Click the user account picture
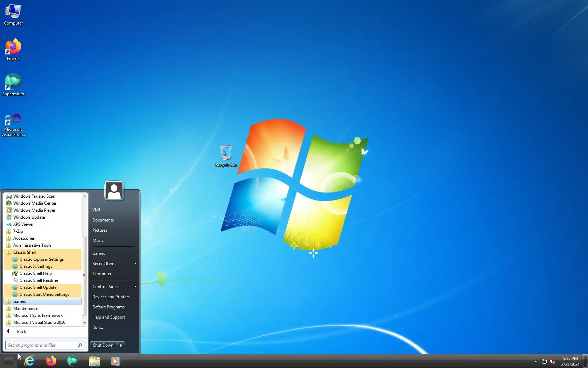Image resolution: width=588 pixels, height=368 pixels. (114, 191)
